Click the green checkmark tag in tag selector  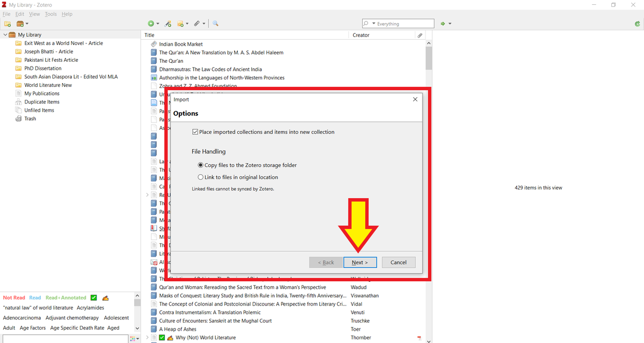tap(93, 297)
